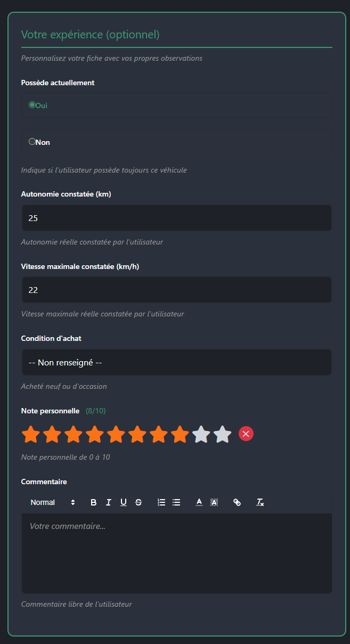Click the "Autonomie constatée" input field
The width and height of the screenshot is (350, 644).
(176, 218)
